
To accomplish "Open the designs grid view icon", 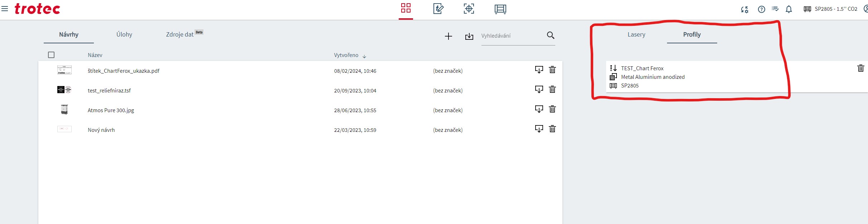I will (x=406, y=8).
